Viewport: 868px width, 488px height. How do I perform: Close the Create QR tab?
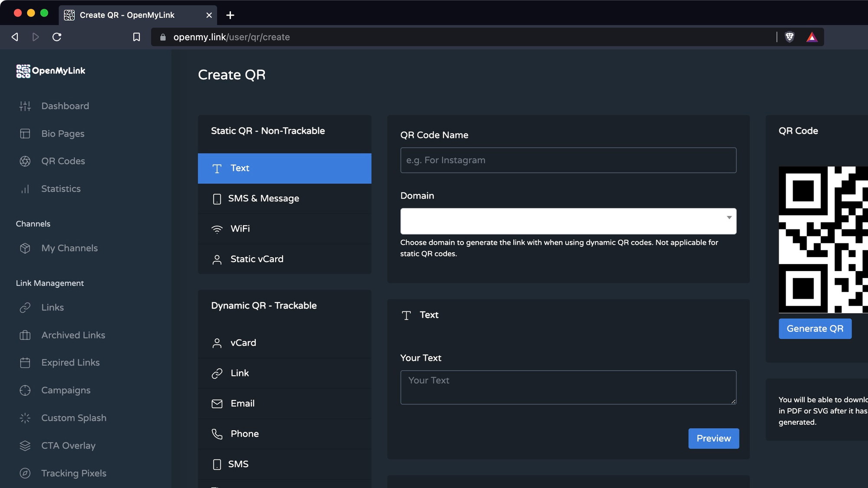point(209,15)
